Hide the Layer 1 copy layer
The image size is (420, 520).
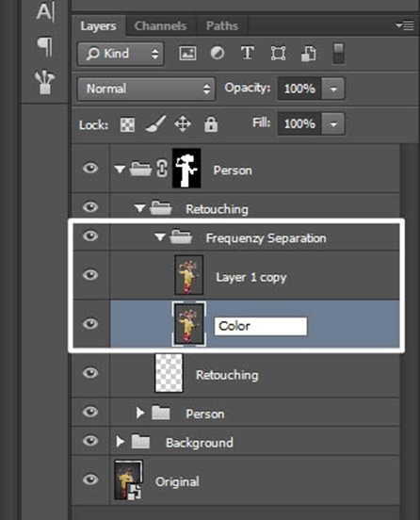point(90,274)
